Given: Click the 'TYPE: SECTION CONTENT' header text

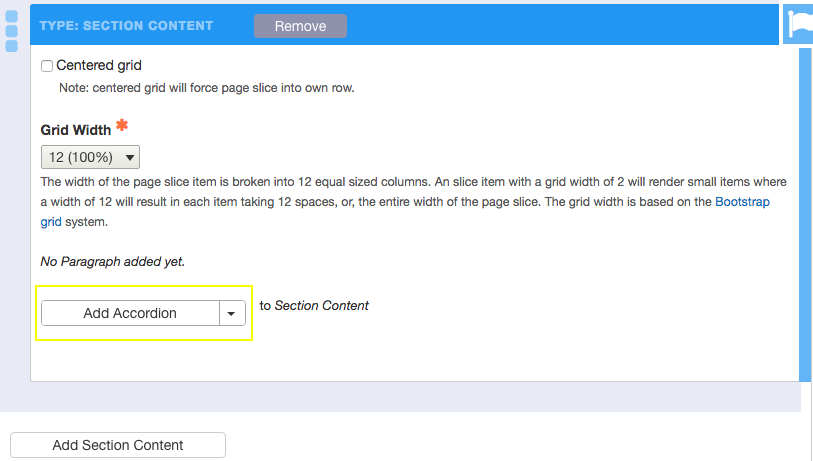Looking at the screenshot, I should 127,26.
